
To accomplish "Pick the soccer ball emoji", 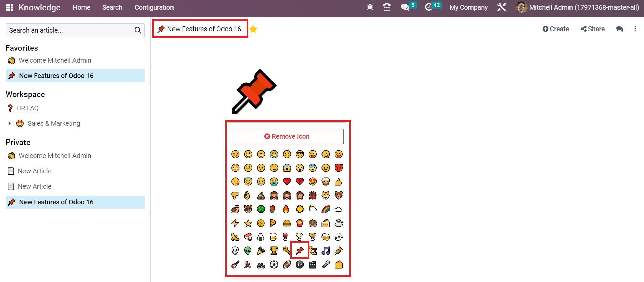I will click(274, 265).
